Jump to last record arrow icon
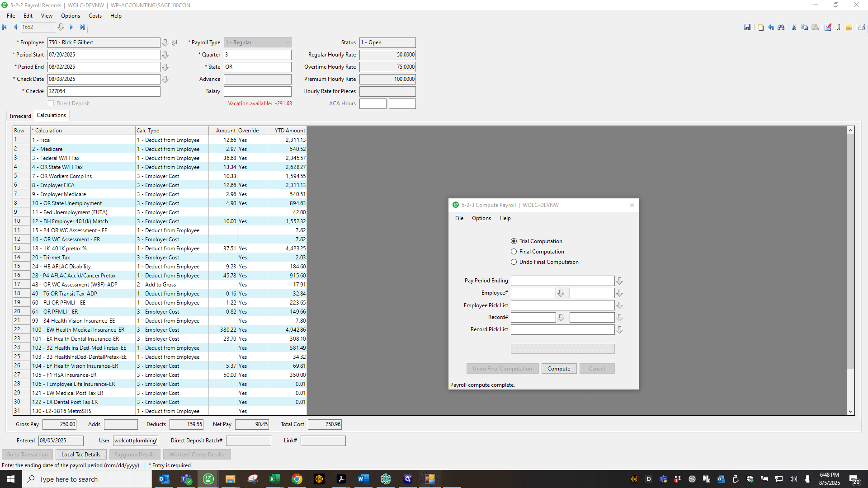This screenshot has width=868, height=488. coord(82,27)
